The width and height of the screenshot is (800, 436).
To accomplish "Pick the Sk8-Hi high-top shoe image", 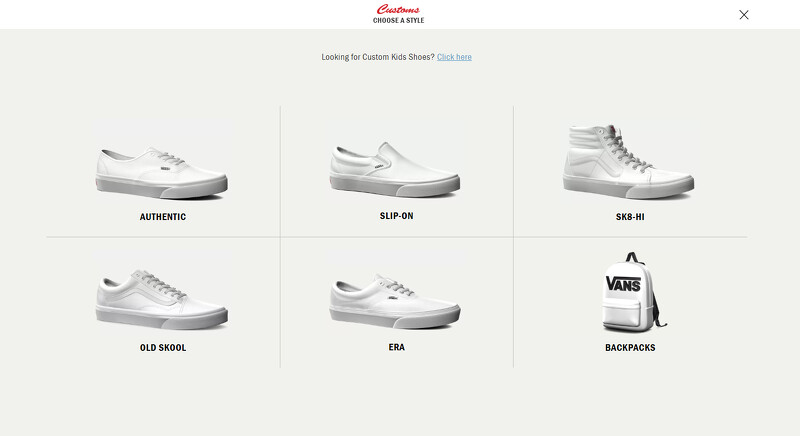I will [629, 161].
